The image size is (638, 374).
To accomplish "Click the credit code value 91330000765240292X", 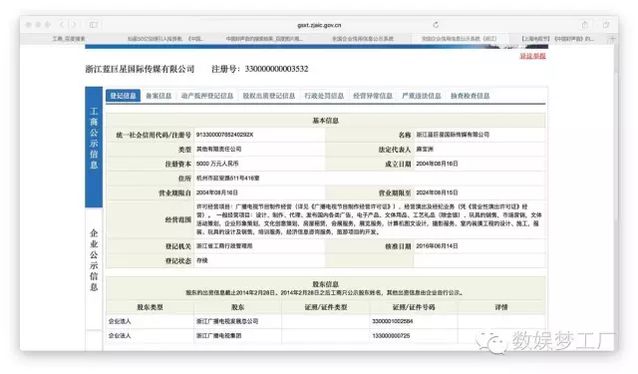I will coord(225,135).
